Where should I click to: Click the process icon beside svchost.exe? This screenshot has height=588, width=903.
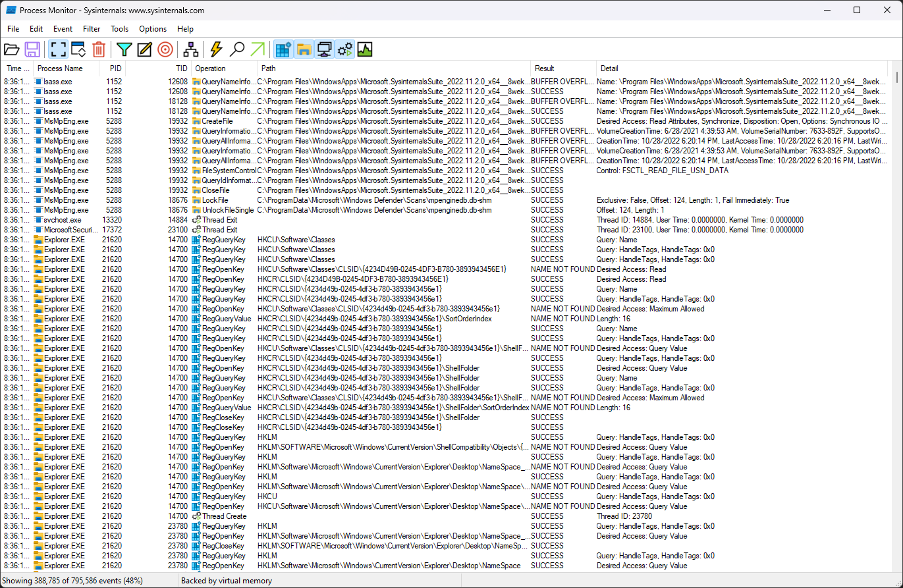[38, 220]
